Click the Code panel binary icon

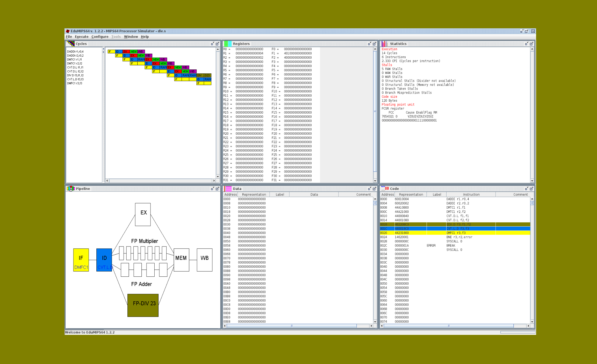coord(385,188)
